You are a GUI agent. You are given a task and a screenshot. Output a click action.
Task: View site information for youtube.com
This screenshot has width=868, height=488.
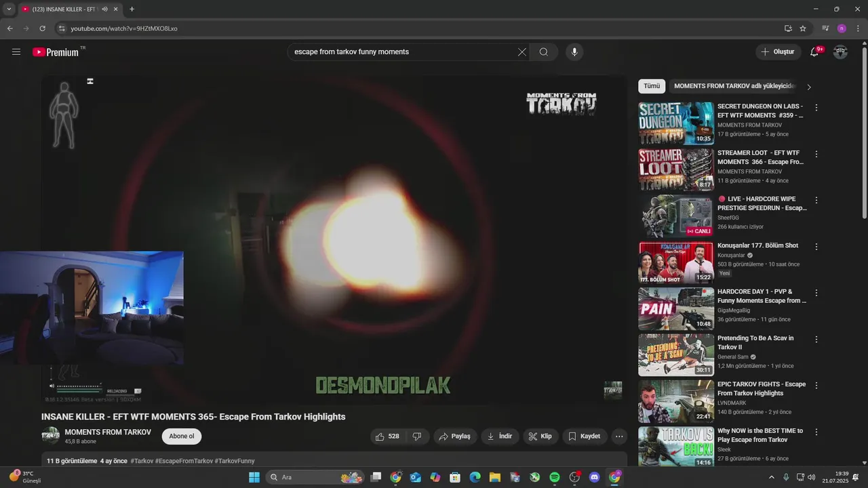(62, 28)
